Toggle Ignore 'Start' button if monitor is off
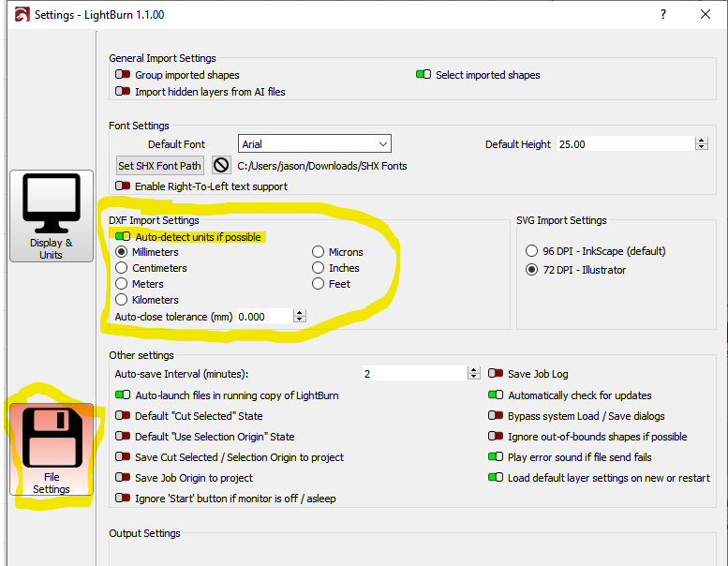Screen dimensions: 728x566 (123, 498)
